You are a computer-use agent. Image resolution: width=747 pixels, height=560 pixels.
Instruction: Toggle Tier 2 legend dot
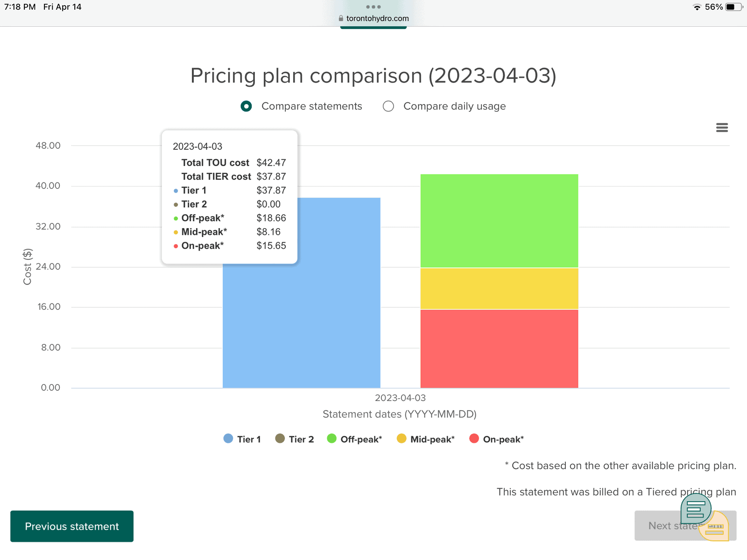coord(280,439)
